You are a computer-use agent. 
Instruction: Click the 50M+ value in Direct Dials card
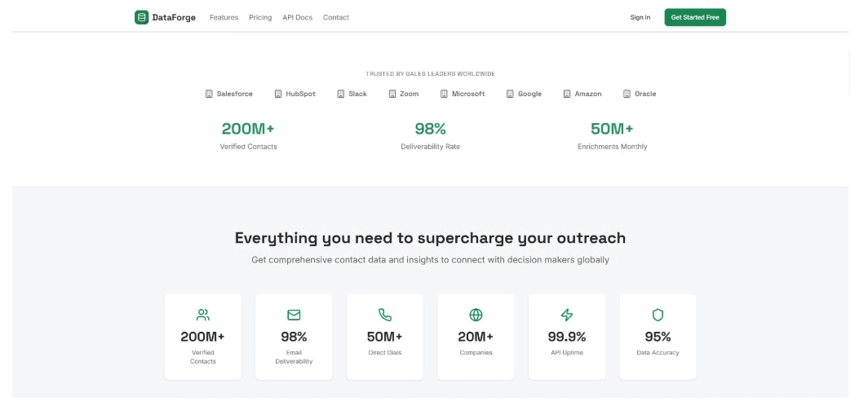[385, 337]
